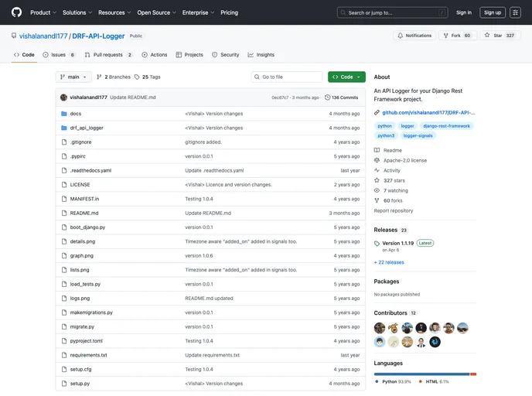Open the Pricing page
The width and height of the screenshot is (532, 396).
coord(230,12)
